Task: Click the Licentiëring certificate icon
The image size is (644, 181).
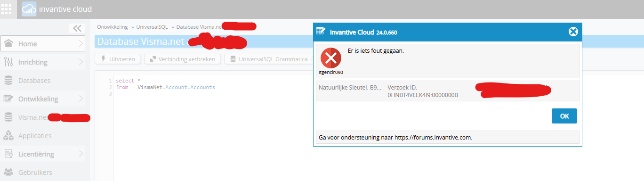Action: 8,154
